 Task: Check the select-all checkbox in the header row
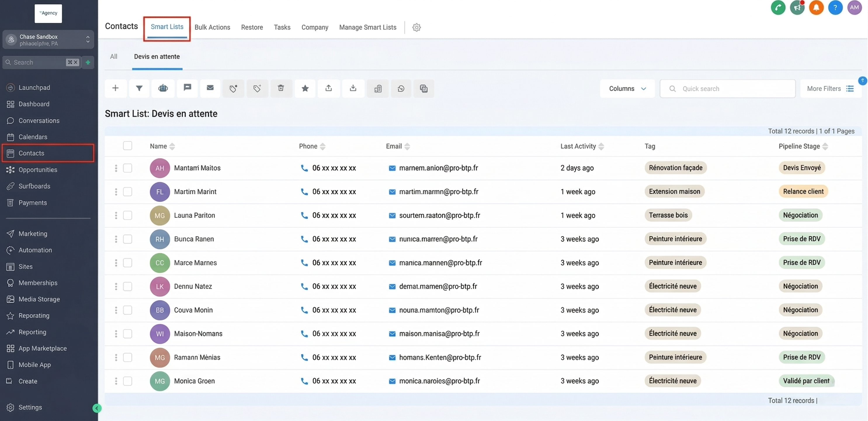(127, 146)
